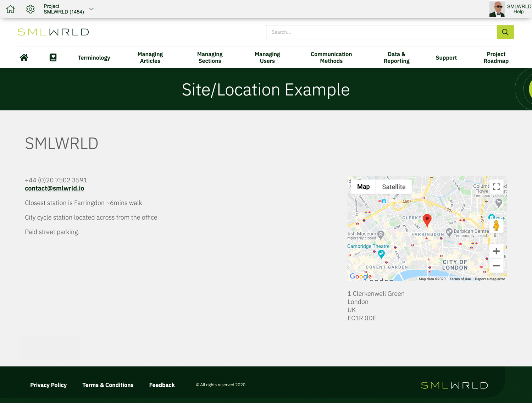Click the red location pin on map

tap(427, 221)
